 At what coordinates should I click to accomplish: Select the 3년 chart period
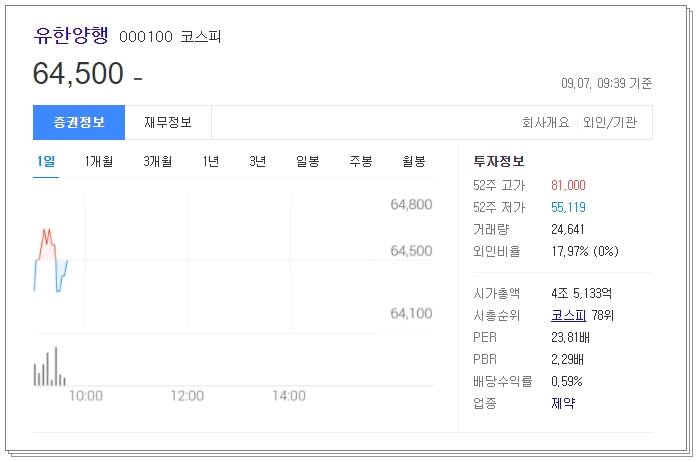pos(258,161)
